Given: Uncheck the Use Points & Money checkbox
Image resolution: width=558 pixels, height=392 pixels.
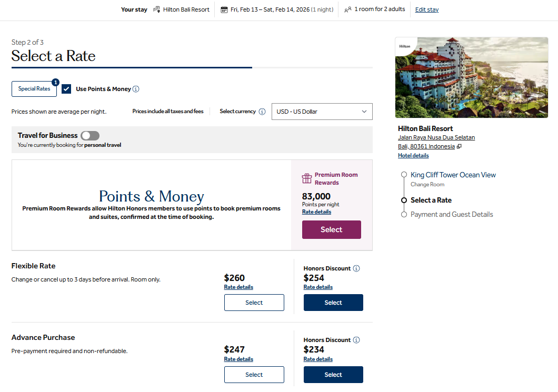Looking at the screenshot, I should (x=66, y=88).
